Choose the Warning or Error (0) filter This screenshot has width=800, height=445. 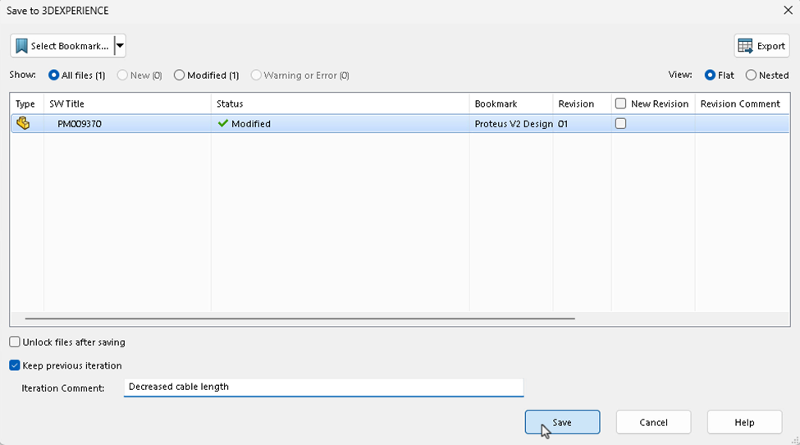coord(300,75)
